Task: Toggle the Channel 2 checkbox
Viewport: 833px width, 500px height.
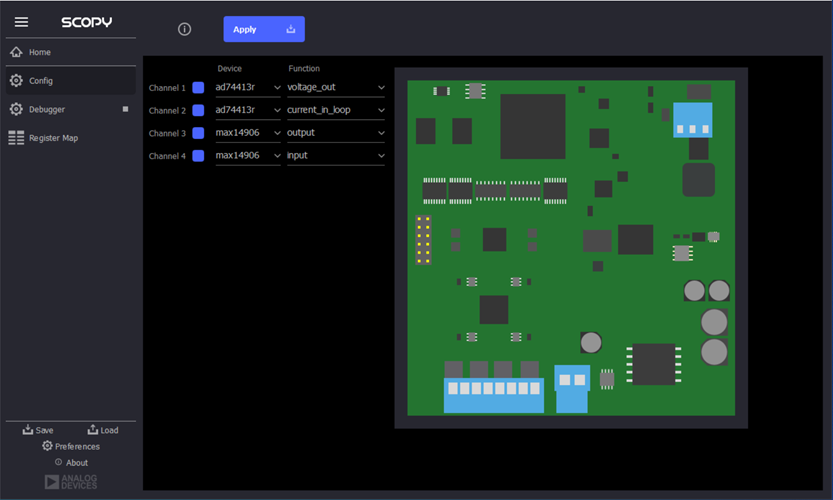Action: click(x=198, y=110)
